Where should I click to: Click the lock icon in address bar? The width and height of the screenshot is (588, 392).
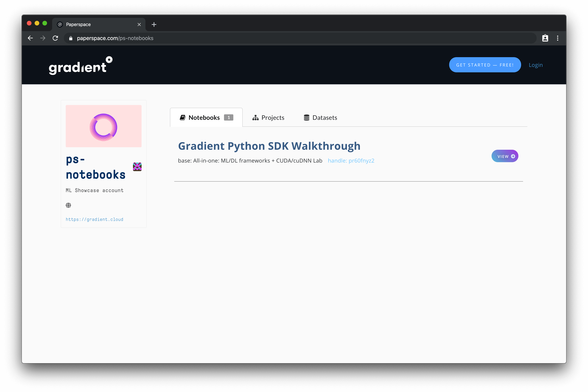(71, 38)
